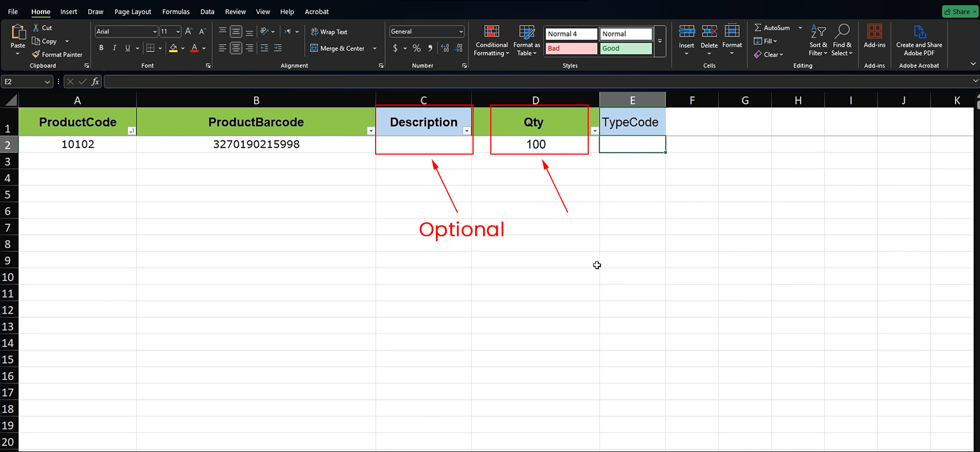Click the Insert Function fx icon
Screen dimensions: 980x452
(95, 81)
